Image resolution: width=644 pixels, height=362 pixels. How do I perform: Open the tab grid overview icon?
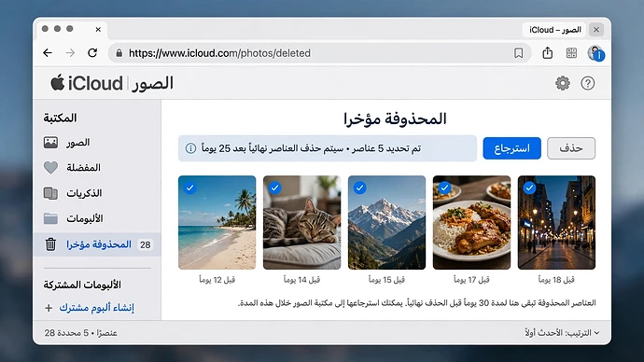pyautogui.click(x=571, y=53)
